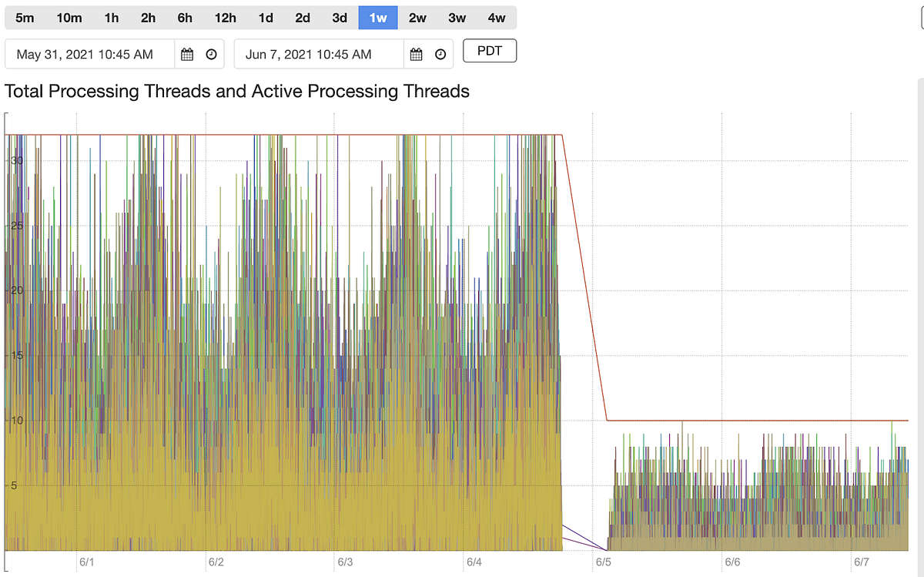Switch to the 3w tab
The image size is (924, 577).
456,17
